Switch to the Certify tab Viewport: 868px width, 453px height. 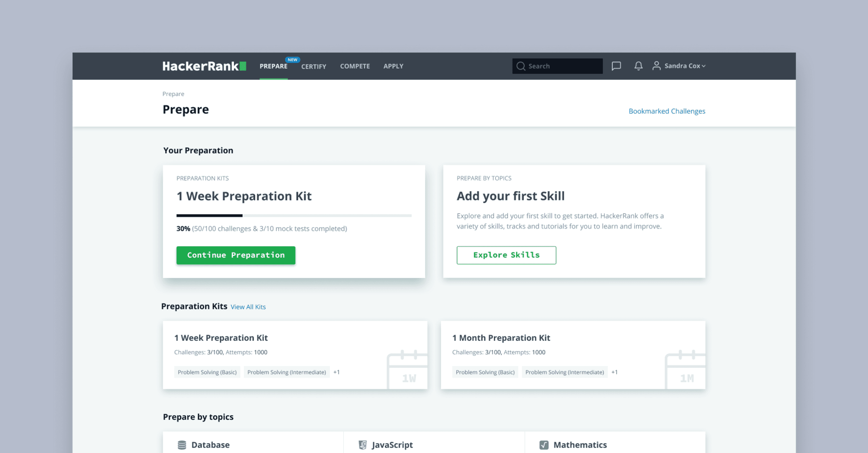313,66
